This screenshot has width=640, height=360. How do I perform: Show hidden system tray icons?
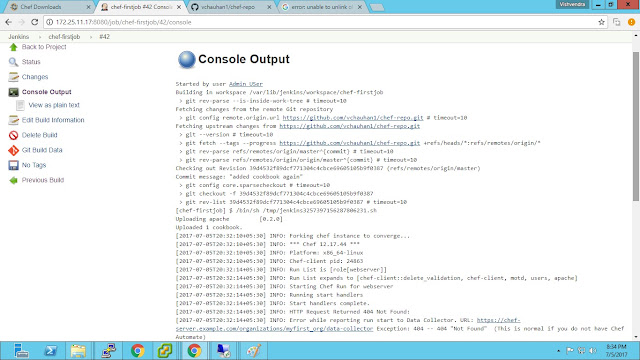(558, 351)
